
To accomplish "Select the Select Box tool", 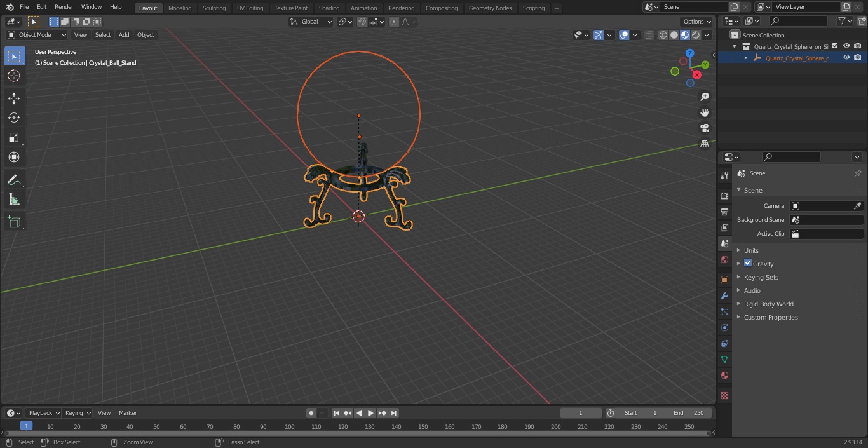I will pyautogui.click(x=14, y=56).
